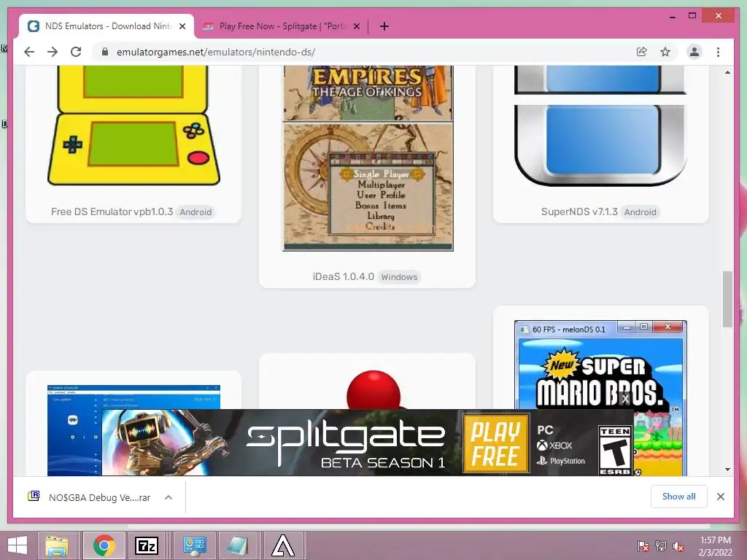Open Free DS Emulator vpb1.0.3 link
The image size is (747, 560).
tap(112, 211)
